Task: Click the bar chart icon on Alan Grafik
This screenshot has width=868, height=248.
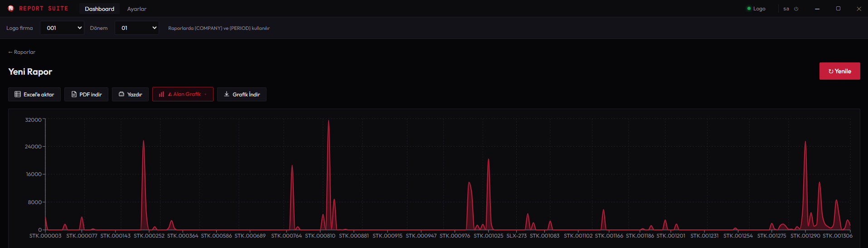Action: point(161,94)
